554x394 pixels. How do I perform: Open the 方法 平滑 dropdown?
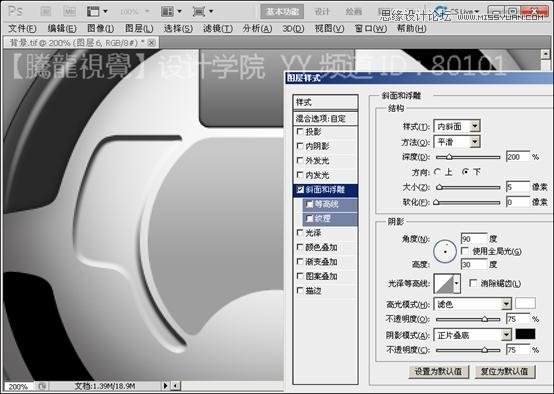click(457, 142)
